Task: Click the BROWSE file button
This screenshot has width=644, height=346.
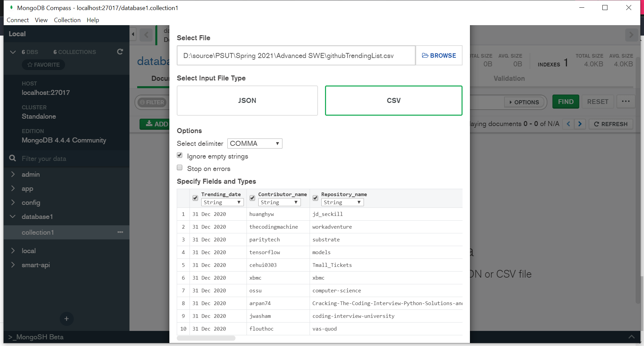Action: point(439,55)
